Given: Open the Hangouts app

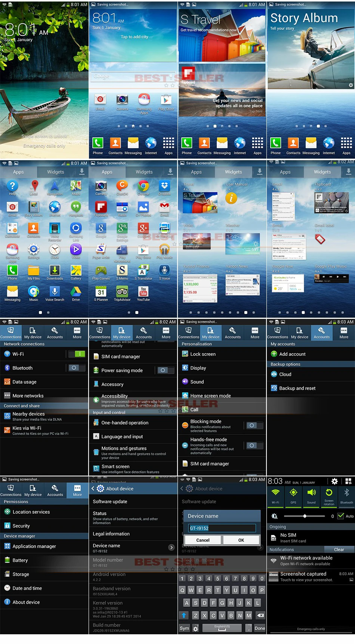Looking at the screenshot, I should (76, 207).
